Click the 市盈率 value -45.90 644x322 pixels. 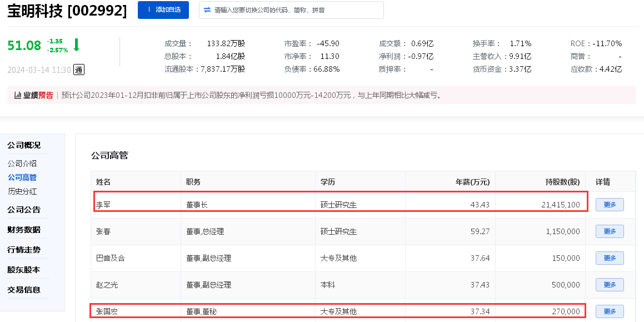point(328,43)
